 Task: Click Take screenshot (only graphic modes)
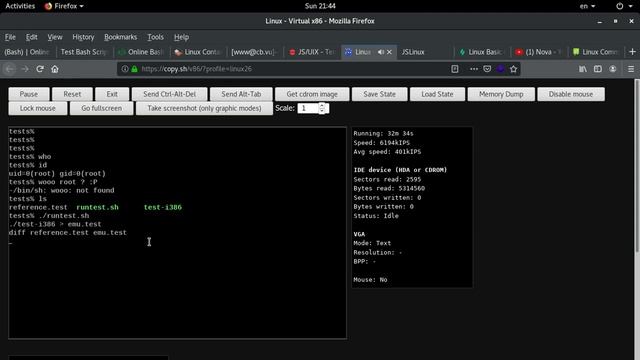(204, 109)
